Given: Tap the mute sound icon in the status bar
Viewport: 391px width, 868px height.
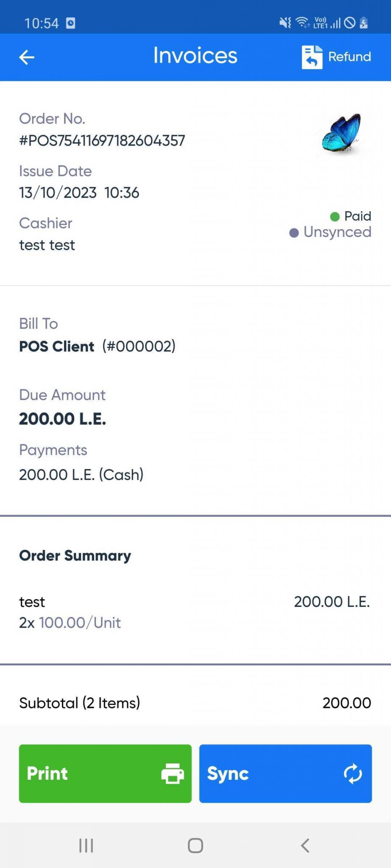Looking at the screenshot, I should coord(285,23).
